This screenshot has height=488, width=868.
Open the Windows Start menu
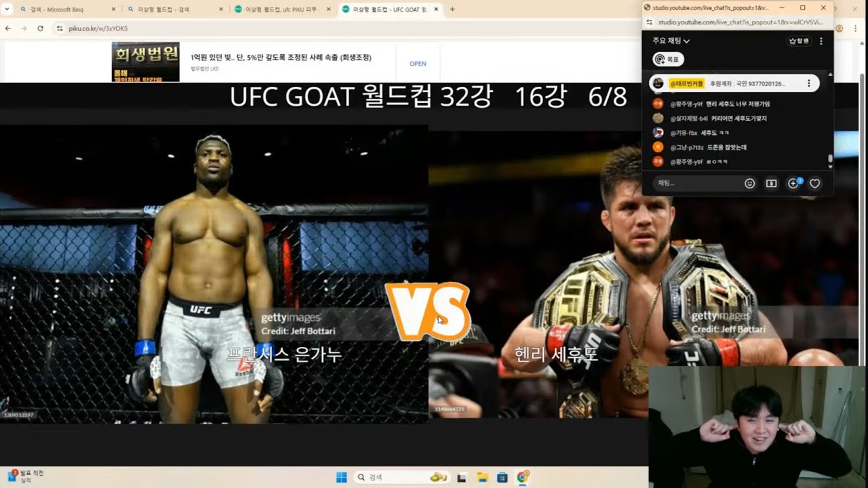click(340, 477)
